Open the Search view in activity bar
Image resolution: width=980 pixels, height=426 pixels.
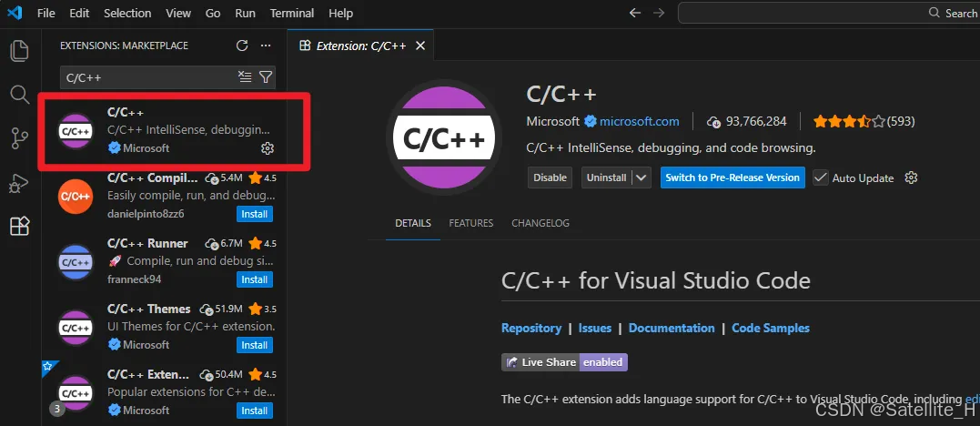click(19, 95)
